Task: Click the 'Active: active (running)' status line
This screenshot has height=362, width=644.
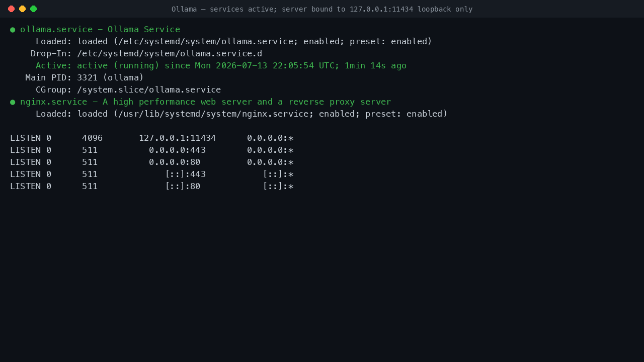Action: 221,65
